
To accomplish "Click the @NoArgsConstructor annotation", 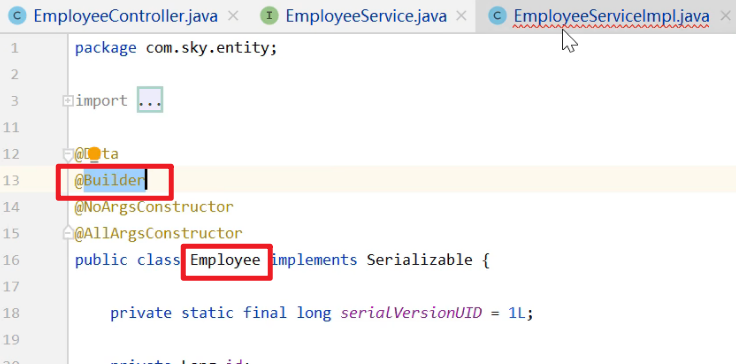I will coord(154,207).
